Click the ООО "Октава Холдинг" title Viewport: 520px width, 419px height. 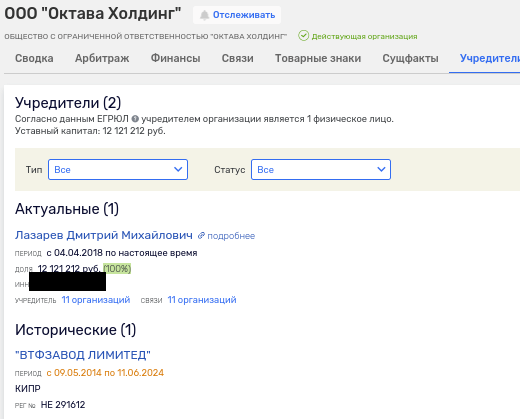pyautogui.click(x=93, y=14)
